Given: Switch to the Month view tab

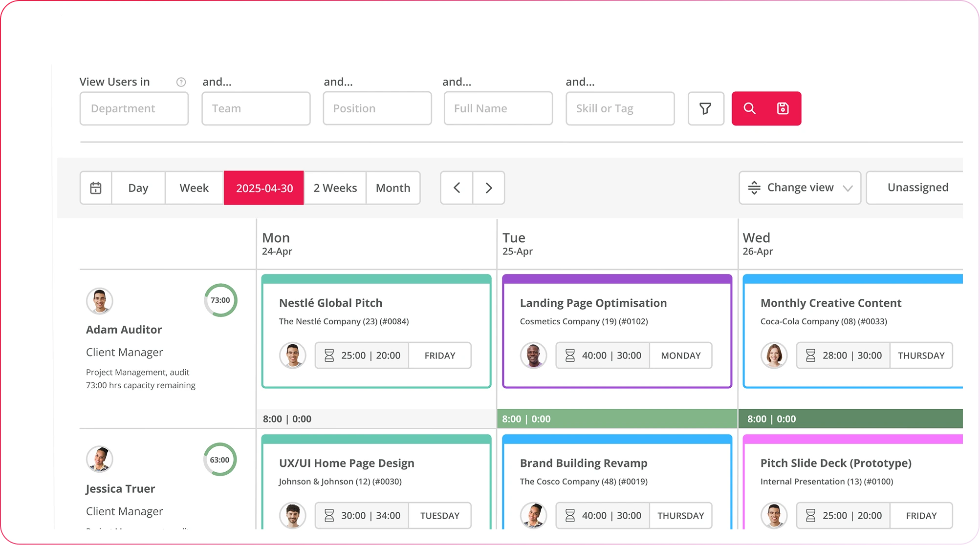Looking at the screenshot, I should [393, 188].
